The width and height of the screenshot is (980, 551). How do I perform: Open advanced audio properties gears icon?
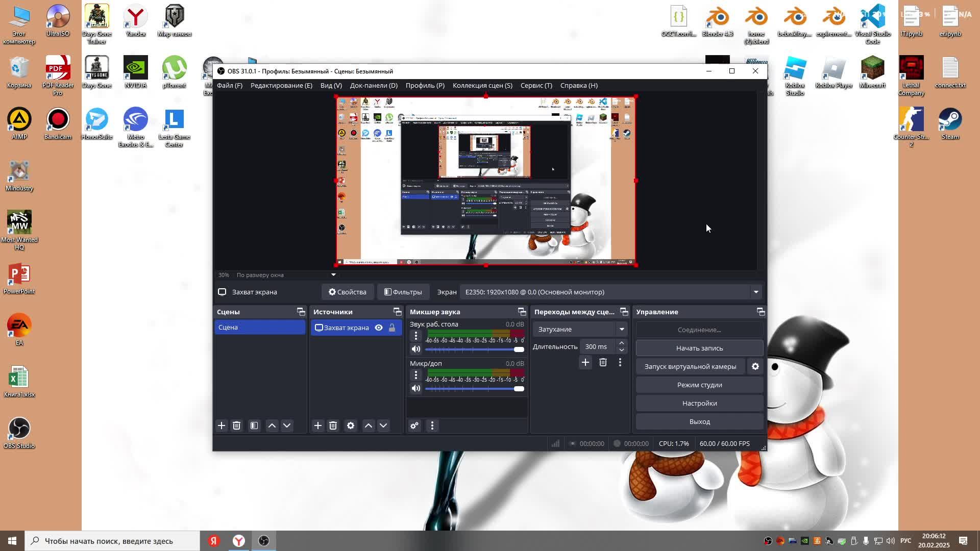[x=414, y=425]
